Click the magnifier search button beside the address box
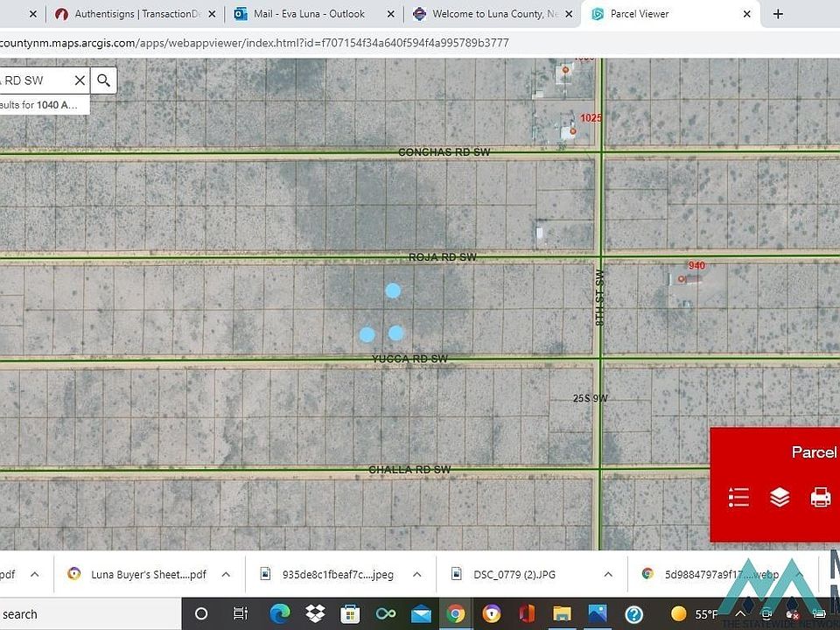The height and width of the screenshot is (630, 840). pyautogui.click(x=104, y=80)
